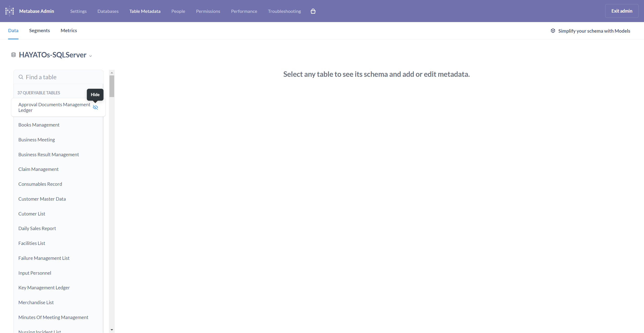Click the scroll down arrow of table list
Image resolution: width=644 pixels, height=333 pixels.
pos(112,330)
